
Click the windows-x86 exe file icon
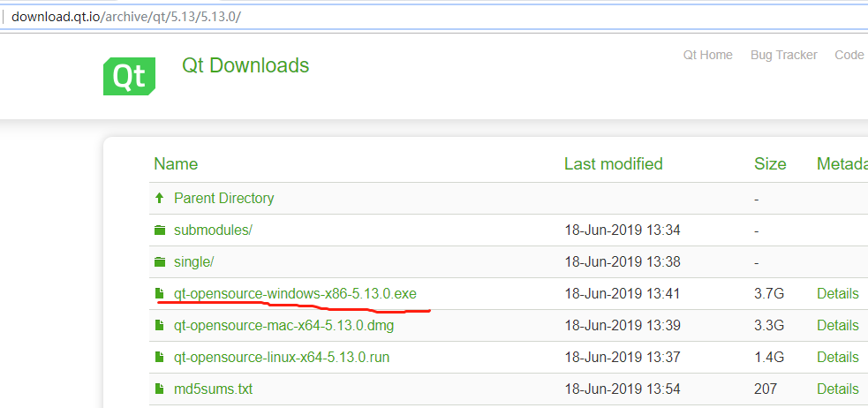(160, 293)
